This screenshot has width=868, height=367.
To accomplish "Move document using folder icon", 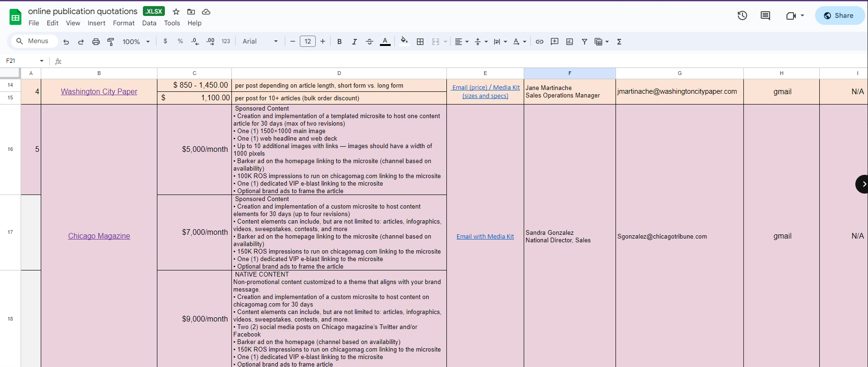I will point(191,12).
